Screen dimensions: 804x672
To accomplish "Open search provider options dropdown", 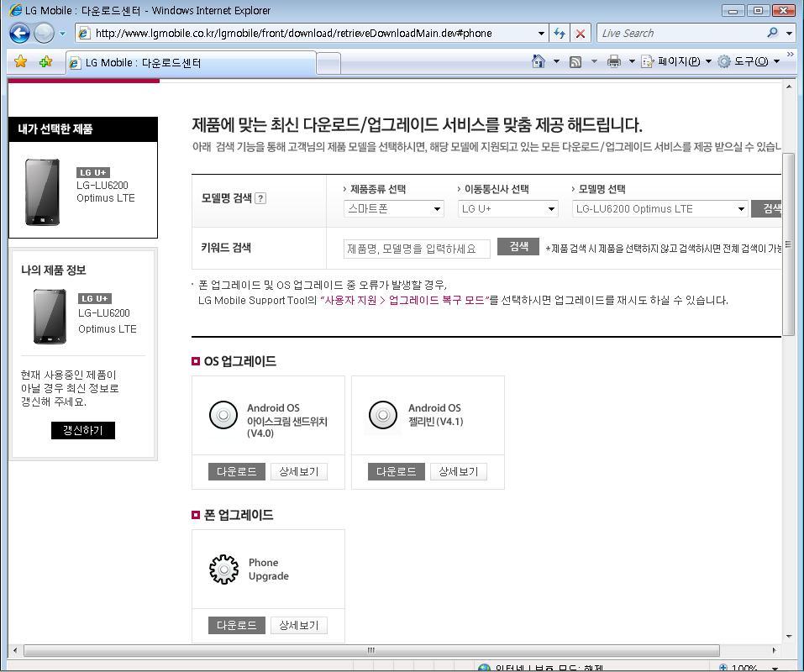I will pos(789,34).
